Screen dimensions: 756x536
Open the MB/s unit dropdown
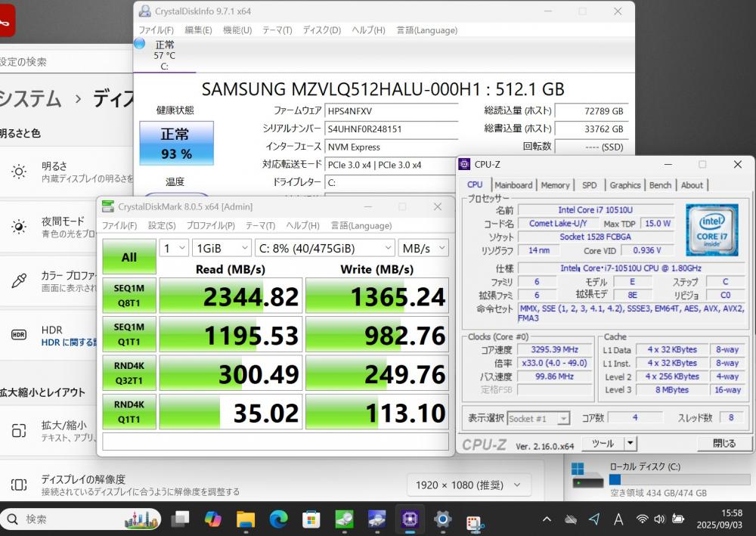[423, 248]
